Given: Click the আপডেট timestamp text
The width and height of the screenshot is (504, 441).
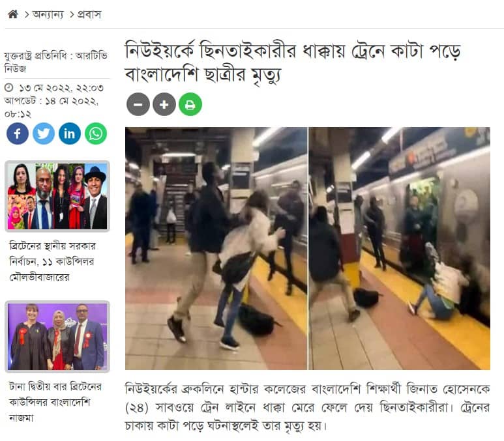Looking at the screenshot, I should [x=52, y=107].
